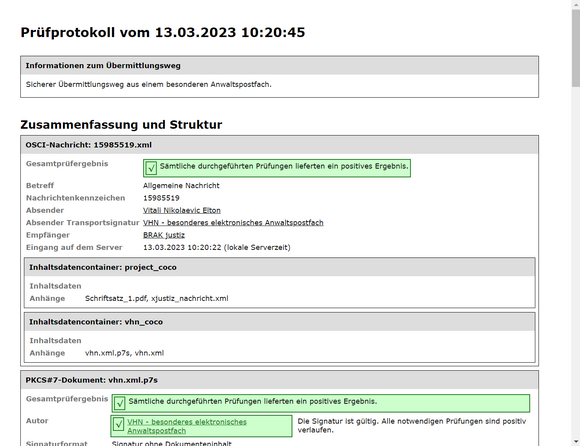Click the 'Prüfprotokoll vom 13.03.2023 10:20:45' heading

pos(163,33)
